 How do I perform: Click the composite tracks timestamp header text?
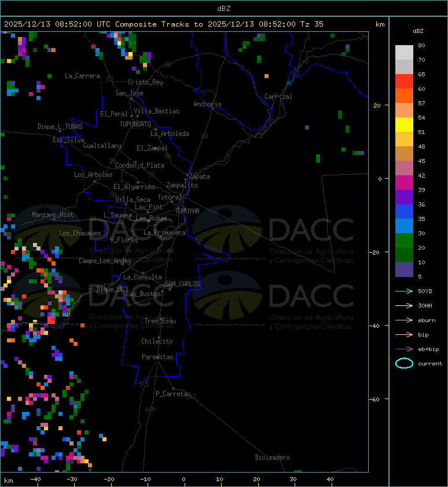(x=164, y=24)
